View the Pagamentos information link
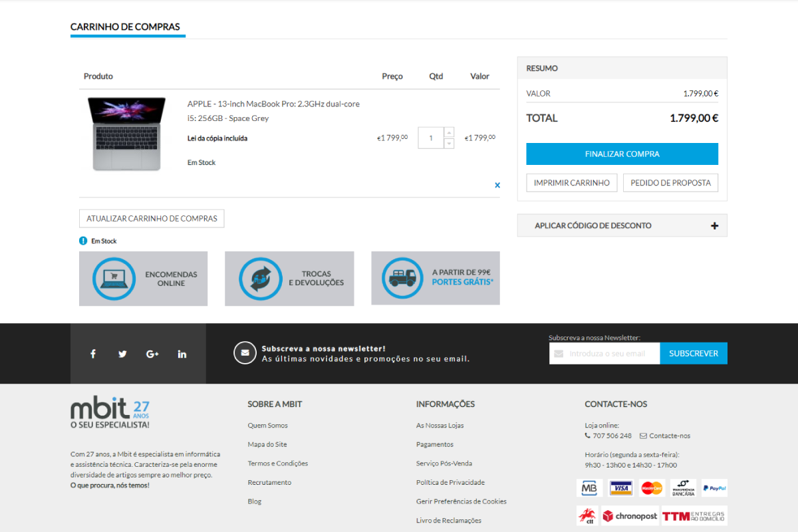Image resolution: width=798 pixels, height=532 pixels. click(435, 444)
